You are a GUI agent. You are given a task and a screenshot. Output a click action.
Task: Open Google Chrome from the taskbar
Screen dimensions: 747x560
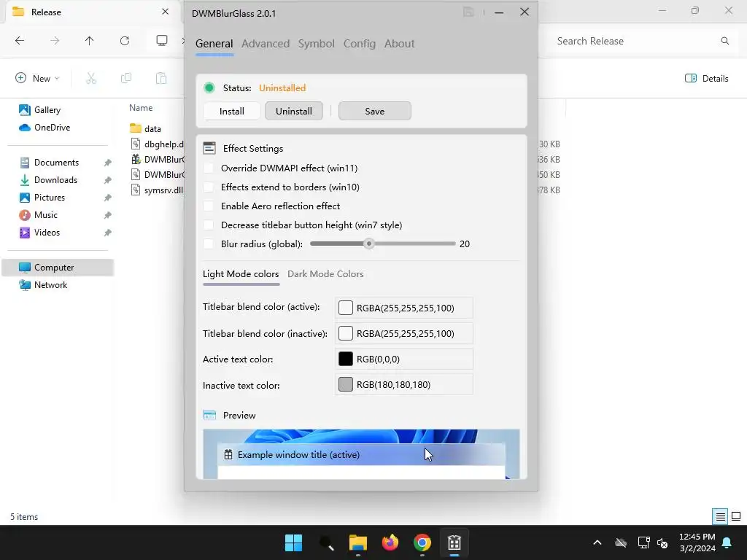pos(422,542)
